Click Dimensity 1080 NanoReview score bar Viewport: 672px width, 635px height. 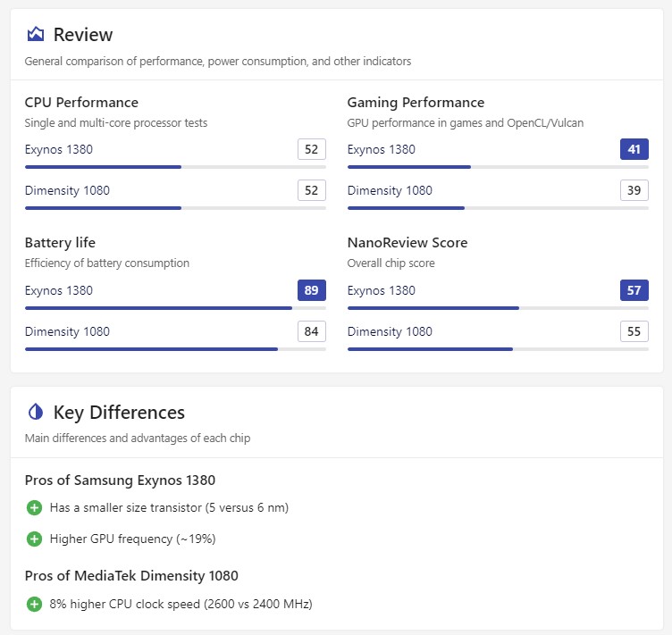[x=498, y=349]
